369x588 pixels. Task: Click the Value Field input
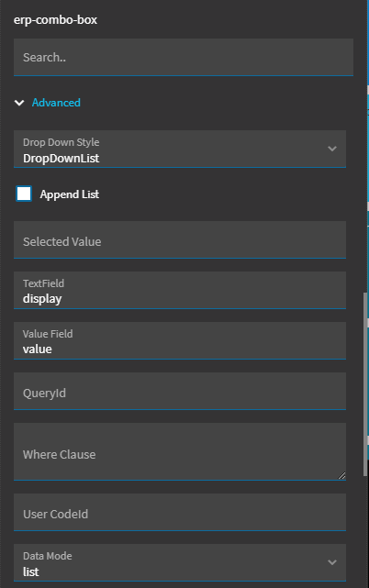tap(180, 340)
